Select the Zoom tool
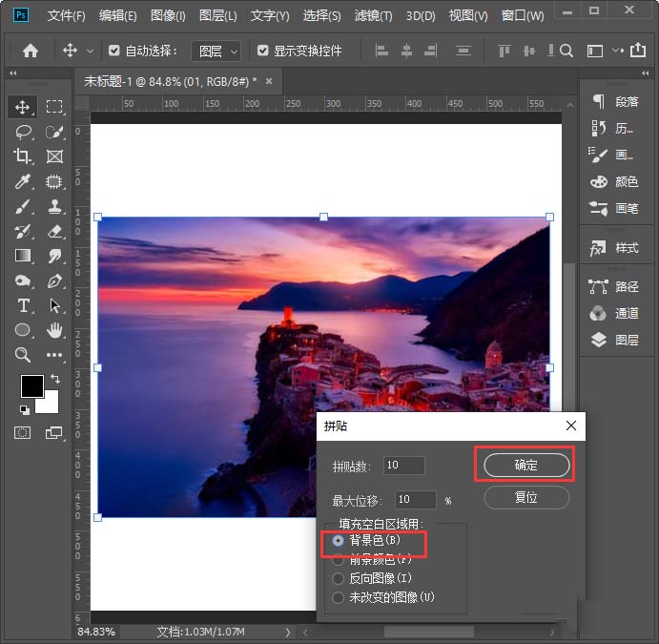Screen dimensions: 659x644 23,355
